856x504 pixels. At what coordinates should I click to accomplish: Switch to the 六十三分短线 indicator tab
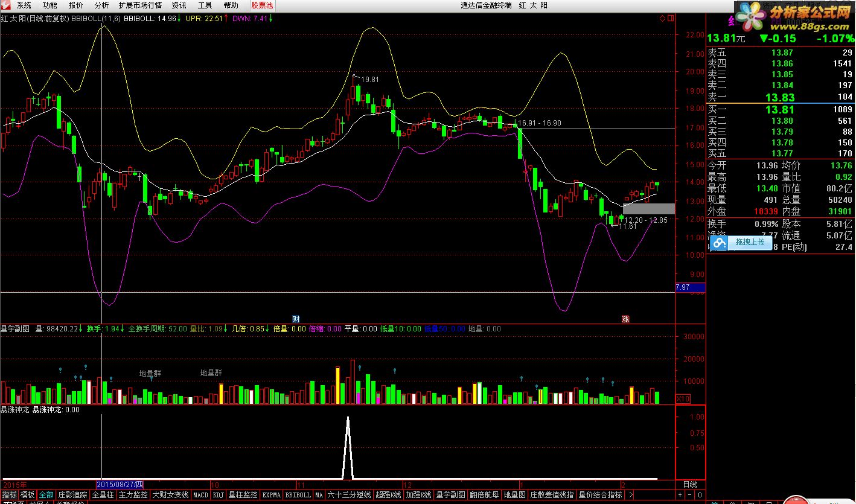pos(349,494)
